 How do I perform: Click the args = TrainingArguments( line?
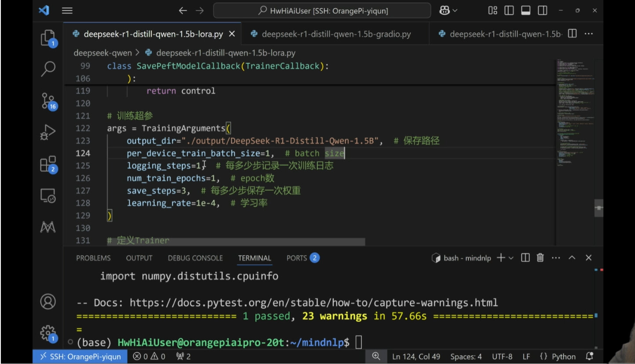click(x=169, y=128)
